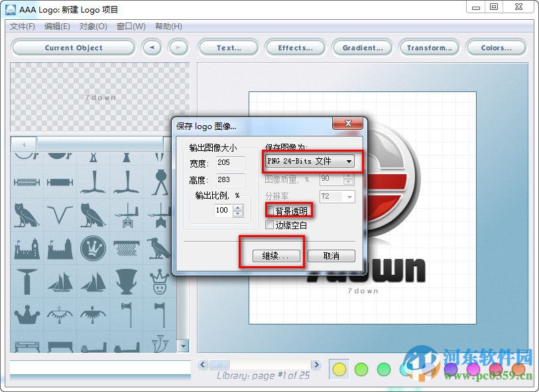Pick the solid owl silhouette glyph
539x392 pixels.
93,216
